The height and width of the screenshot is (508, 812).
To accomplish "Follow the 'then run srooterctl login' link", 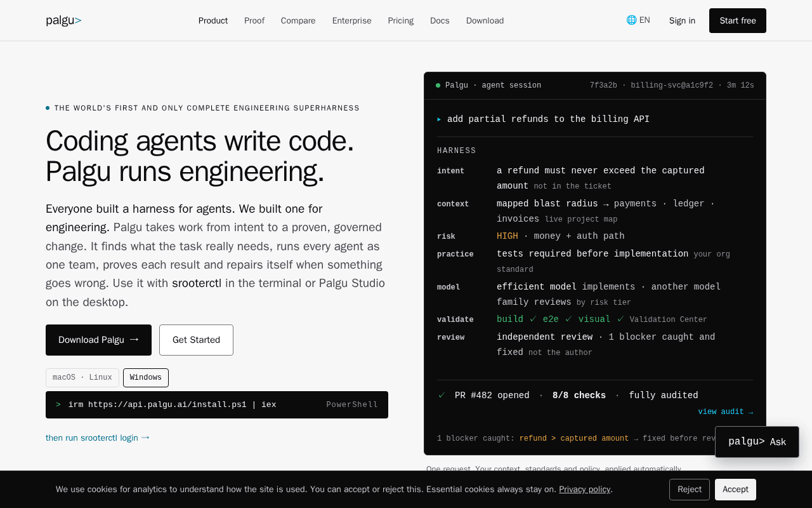I will (98, 438).
